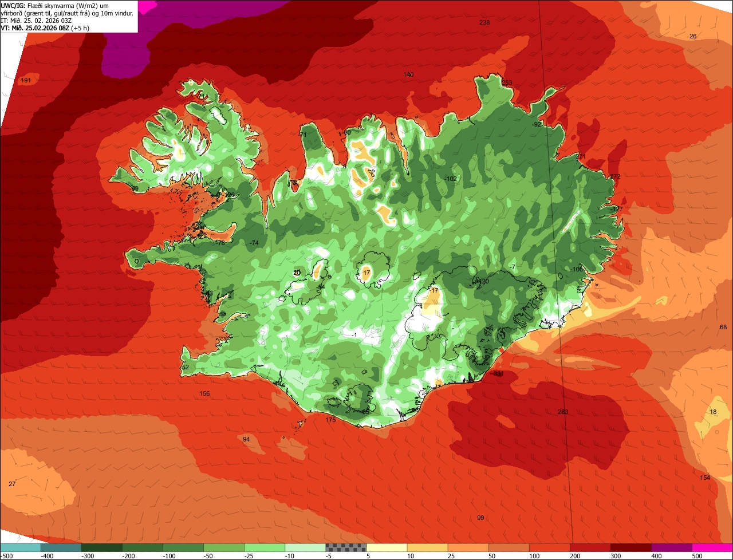Click the -50 to -25 legend swatch
This screenshot has width=733, height=560.
[224, 547]
